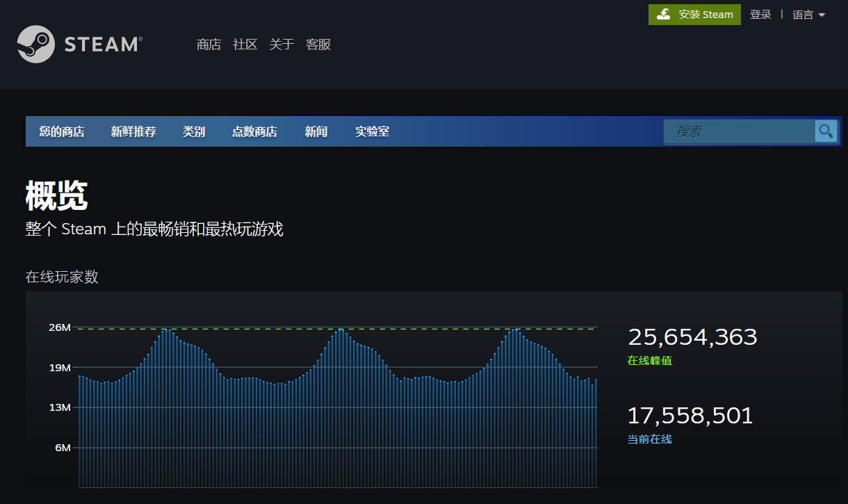
Task: Click the 登录 login link
Action: (x=760, y=15)
